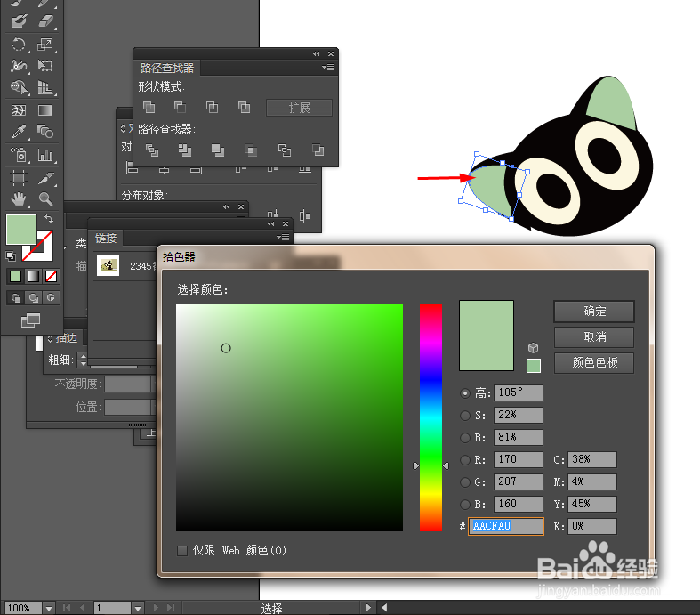This screenshot has width=700, height=615.
Task: Select the Hand tool
Action: pos(19,199)
